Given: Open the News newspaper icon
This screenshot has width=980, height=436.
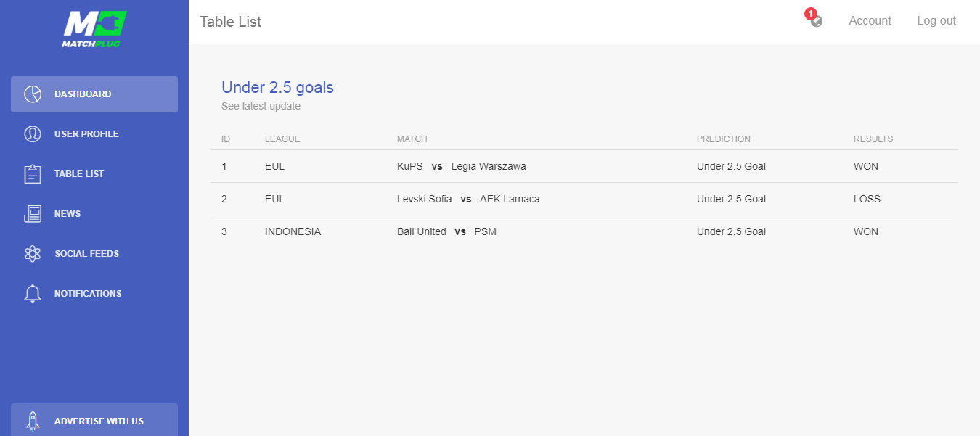Looking at the screenshot, I should [x=33, y=214].
